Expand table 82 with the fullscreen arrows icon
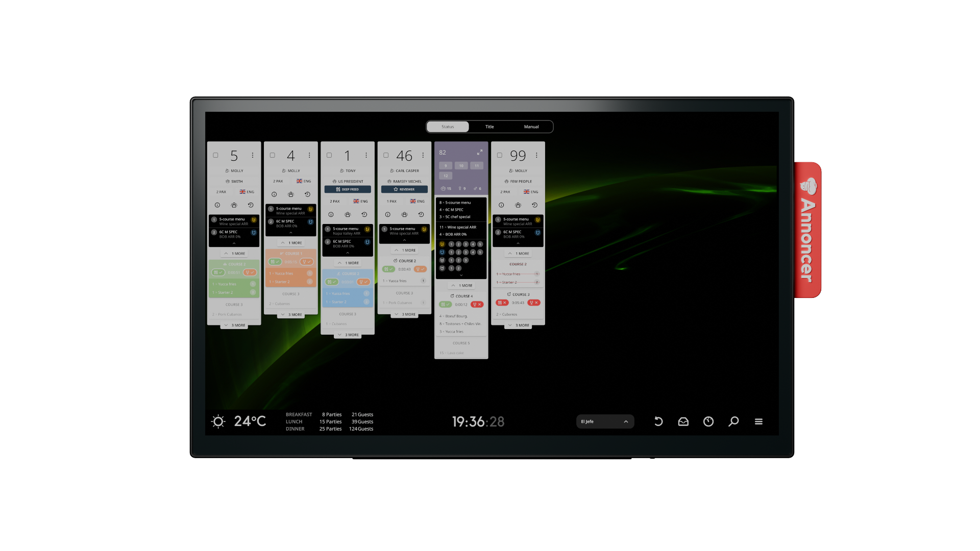Viewport: 980px width, 551px height. point(480,152)
